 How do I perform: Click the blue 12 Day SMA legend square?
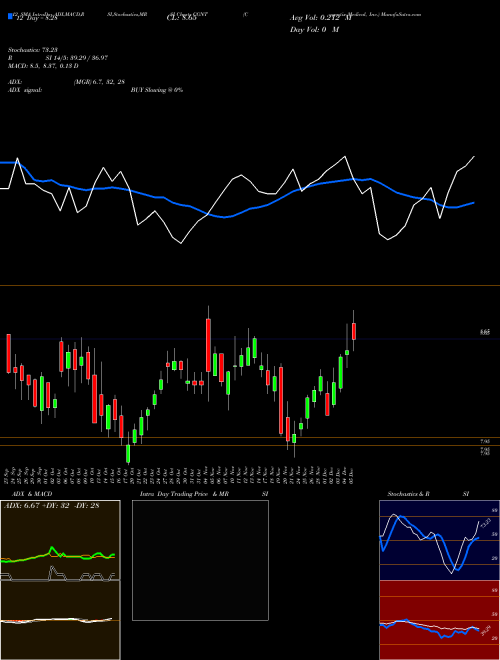(11, 16)
